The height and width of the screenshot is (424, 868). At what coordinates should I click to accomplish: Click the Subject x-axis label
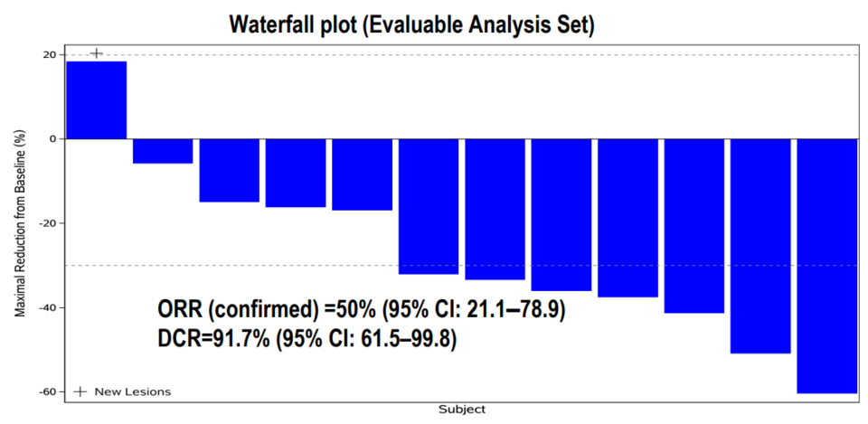[x=461, y=410]
